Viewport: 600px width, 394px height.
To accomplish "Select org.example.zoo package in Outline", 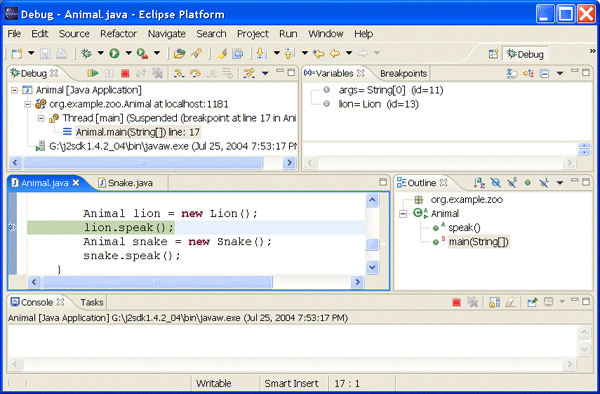I will coord(466,200).
